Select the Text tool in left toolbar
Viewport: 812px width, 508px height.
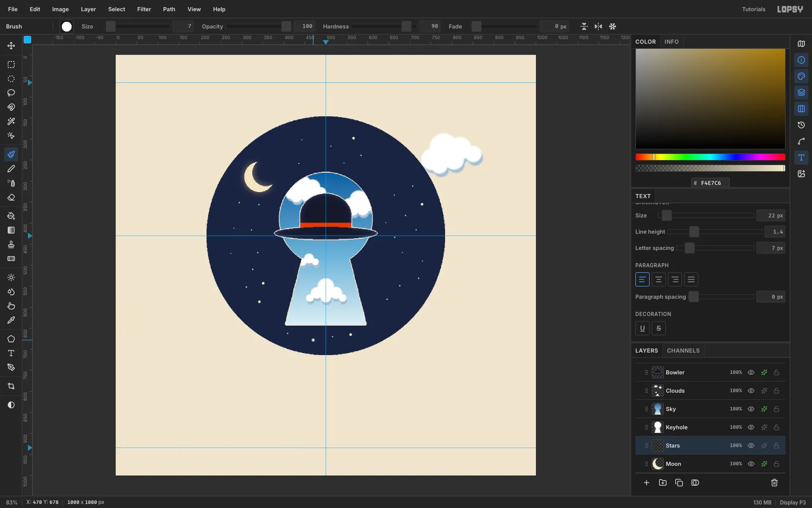11,353
